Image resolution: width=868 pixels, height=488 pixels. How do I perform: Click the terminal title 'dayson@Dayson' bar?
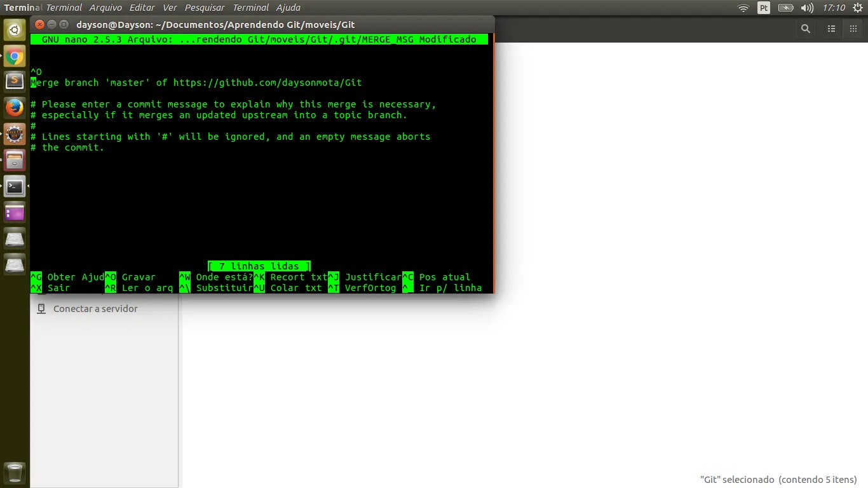tap(215, 25)
